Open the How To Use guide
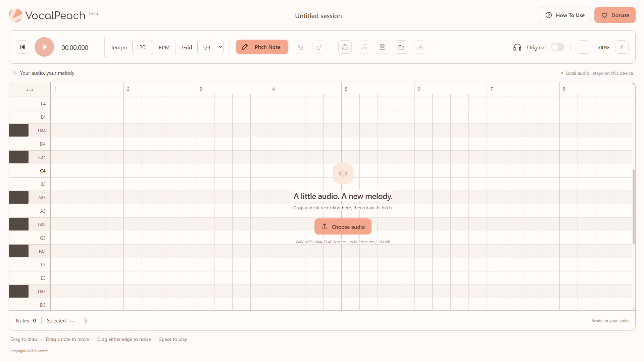Image resolution: width=644 pixels, height=362 pixels. point(565,15)
